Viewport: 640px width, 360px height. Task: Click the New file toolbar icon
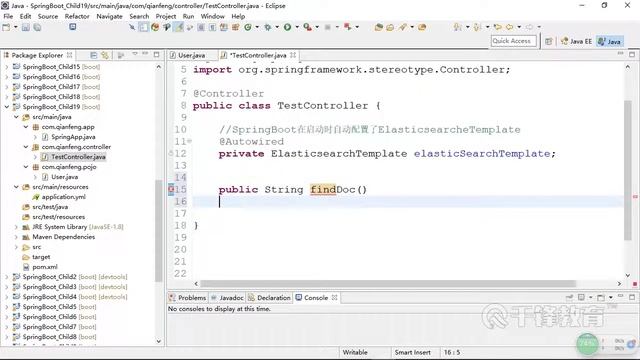pyautogui.click(x=6, y=27)
